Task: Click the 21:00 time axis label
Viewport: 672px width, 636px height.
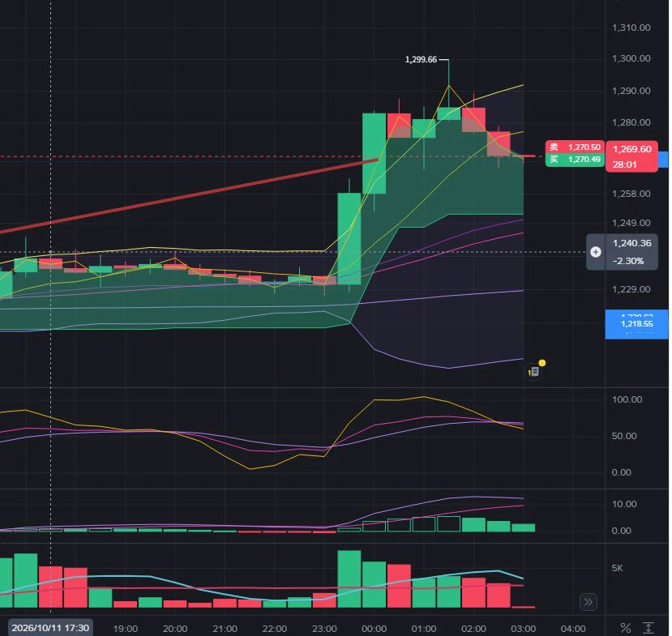Action: point(225,629)
